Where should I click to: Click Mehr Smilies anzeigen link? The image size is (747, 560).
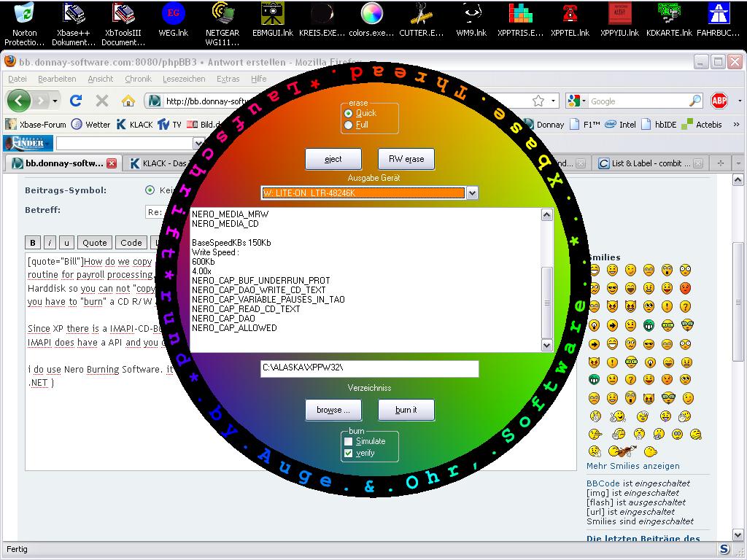[x=632, y=466]
